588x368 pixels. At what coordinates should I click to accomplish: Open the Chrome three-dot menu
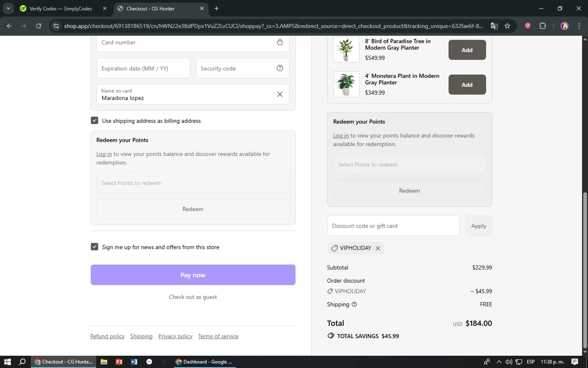coord(579,26)
